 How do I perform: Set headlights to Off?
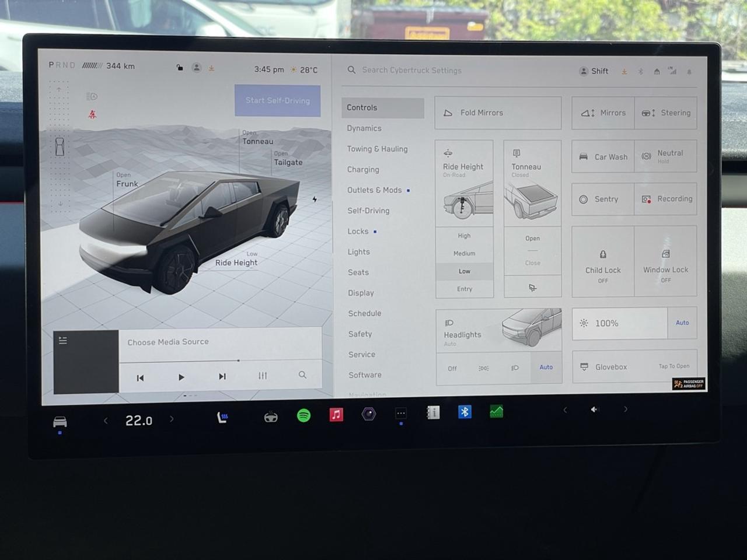pyautogui.click(x=452, y=368)
